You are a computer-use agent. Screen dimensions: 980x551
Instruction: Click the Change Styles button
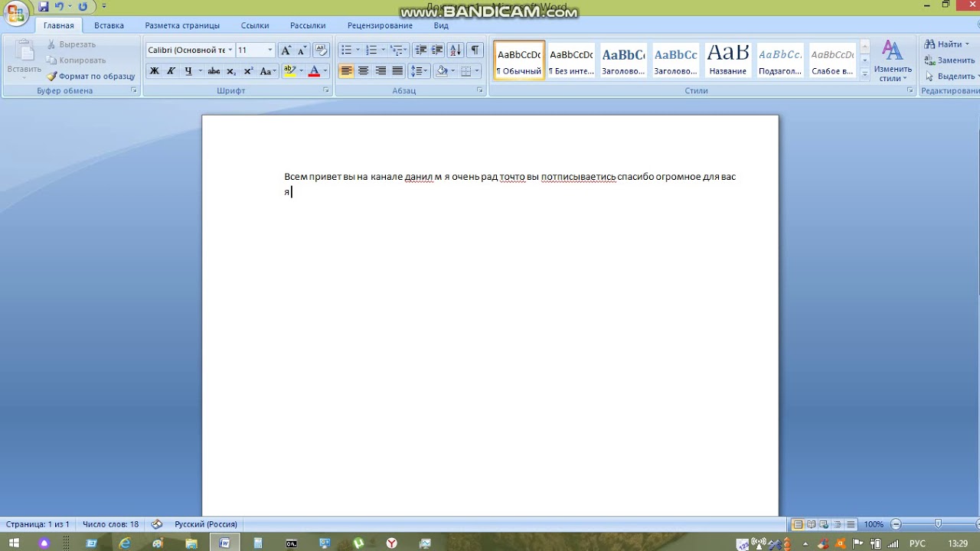892,61
